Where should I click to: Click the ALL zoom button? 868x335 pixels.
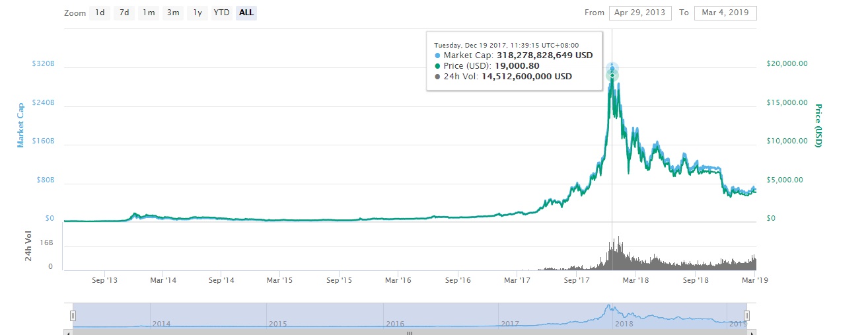246,13
